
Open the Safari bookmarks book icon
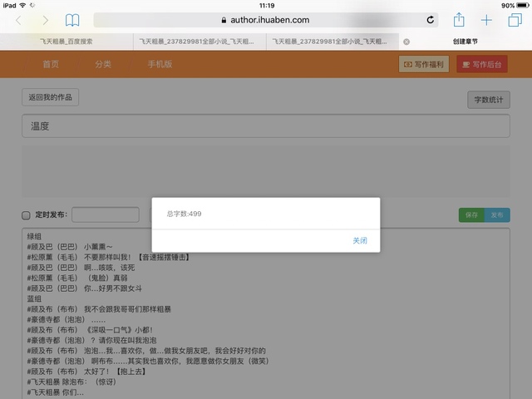pos(73,20)
